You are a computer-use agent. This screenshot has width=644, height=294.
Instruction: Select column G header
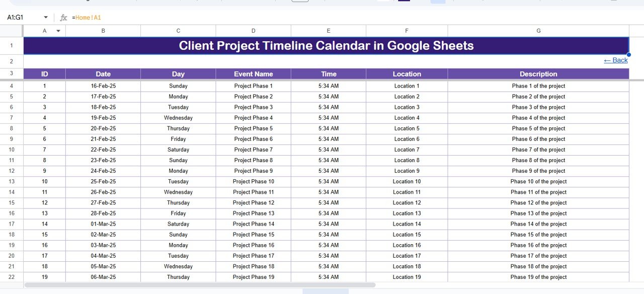click(538, 31)
